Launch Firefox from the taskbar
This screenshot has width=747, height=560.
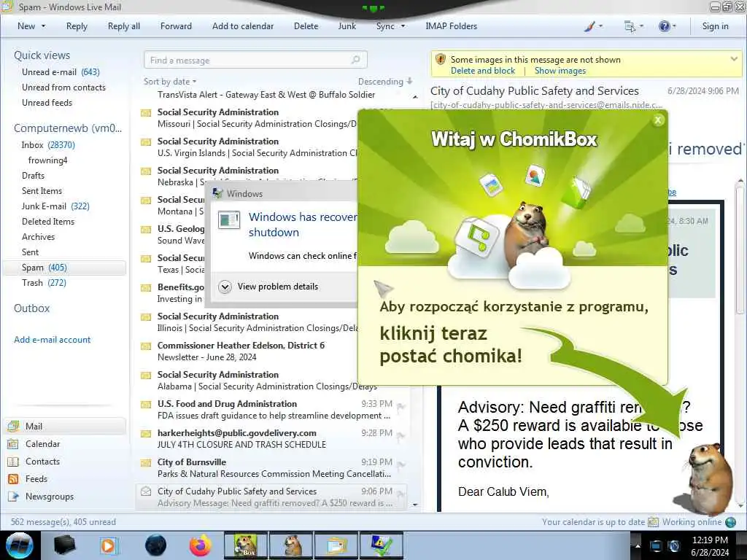(201, 545)
